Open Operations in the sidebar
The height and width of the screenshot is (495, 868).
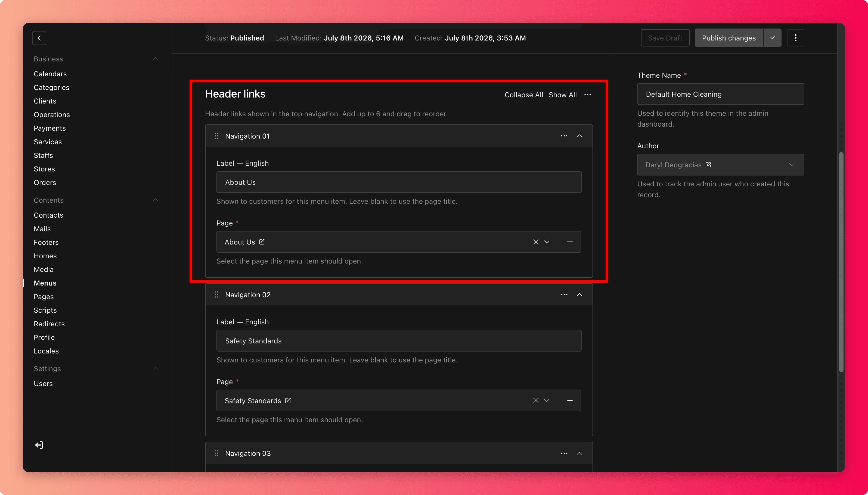tap(52, 115)
